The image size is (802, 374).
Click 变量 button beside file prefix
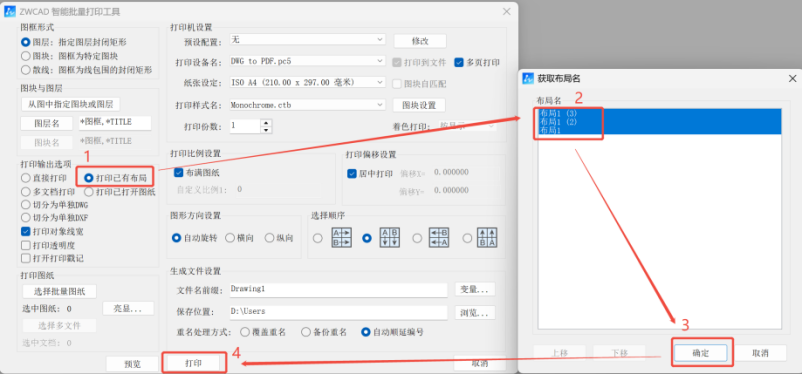point(475,290)
